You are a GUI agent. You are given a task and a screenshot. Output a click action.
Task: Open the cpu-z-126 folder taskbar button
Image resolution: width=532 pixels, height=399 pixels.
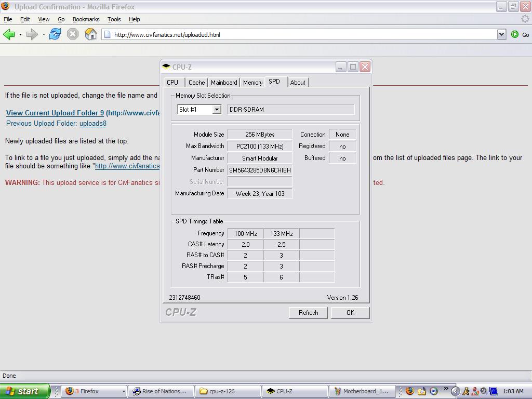click(x=228, y=391)
